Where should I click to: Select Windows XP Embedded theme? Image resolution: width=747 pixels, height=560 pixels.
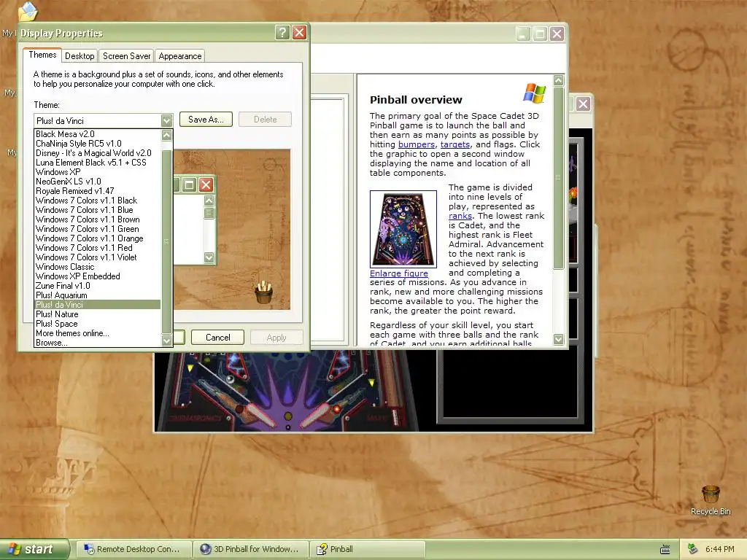tap(98, 276)
